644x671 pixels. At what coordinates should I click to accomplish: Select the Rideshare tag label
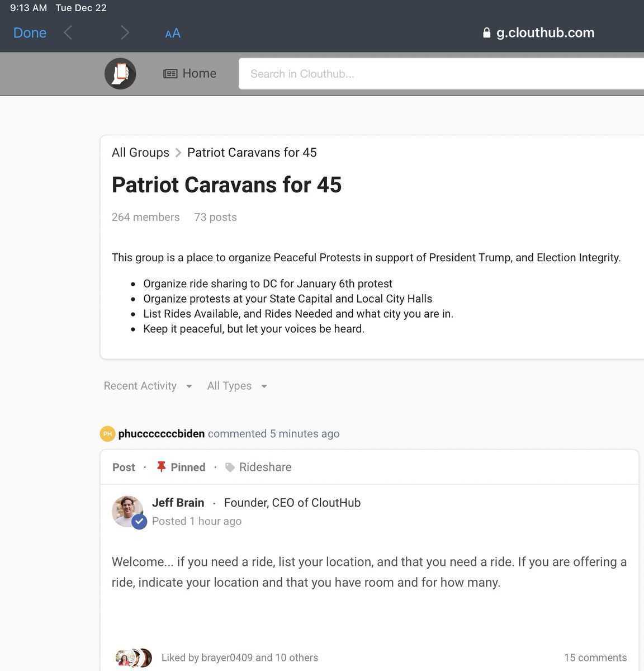pos(265,467)
